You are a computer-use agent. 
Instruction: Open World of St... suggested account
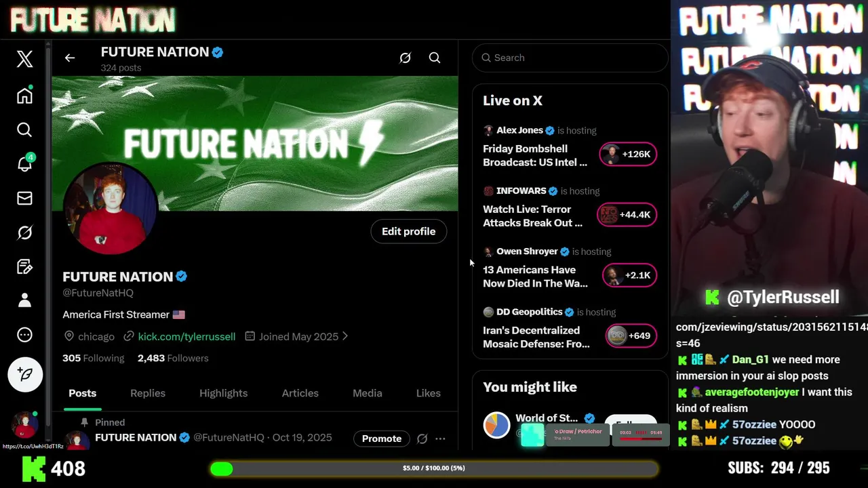point(547,418)
